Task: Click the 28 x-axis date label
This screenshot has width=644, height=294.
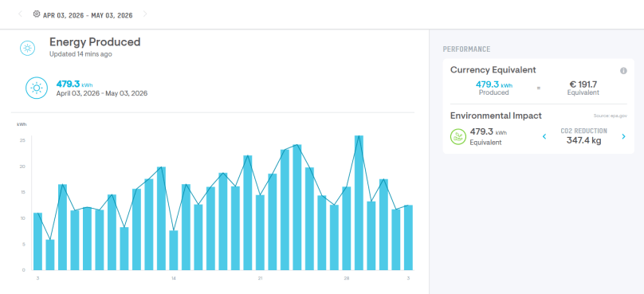Action: pyautogui.click(x=346, y=279)
